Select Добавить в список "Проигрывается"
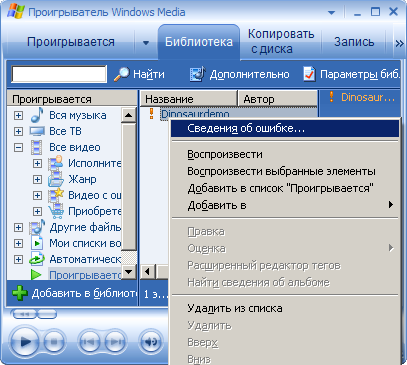This screenshot has width=407, height=365. (285, 188)
